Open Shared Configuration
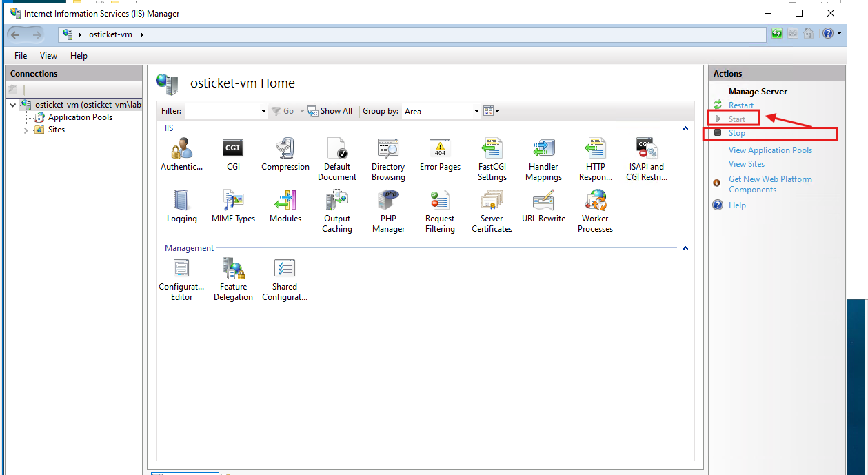Image resolution: width=868 pixels, height=475 pixels. tap(285, 280)
